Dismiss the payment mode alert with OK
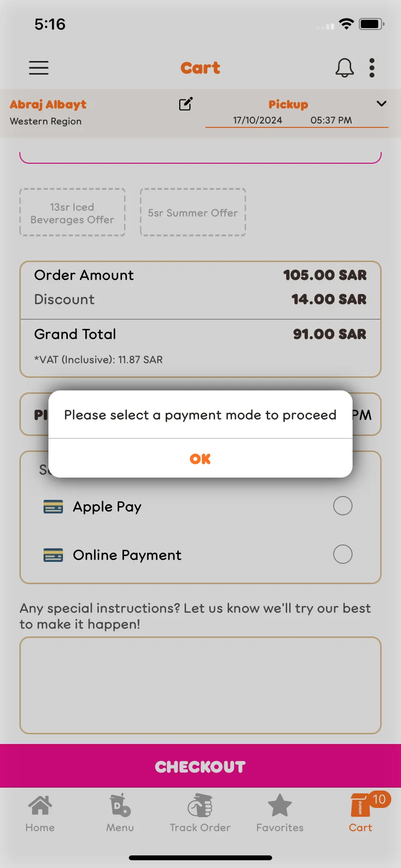The height and width of the screenshot is (868, 401). point(200,458)
